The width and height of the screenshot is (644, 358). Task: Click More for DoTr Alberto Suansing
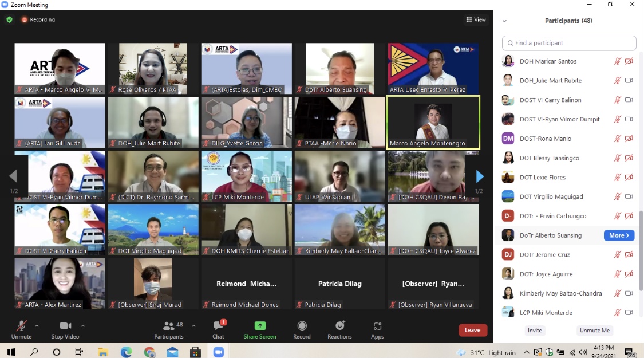click(619, 235)
